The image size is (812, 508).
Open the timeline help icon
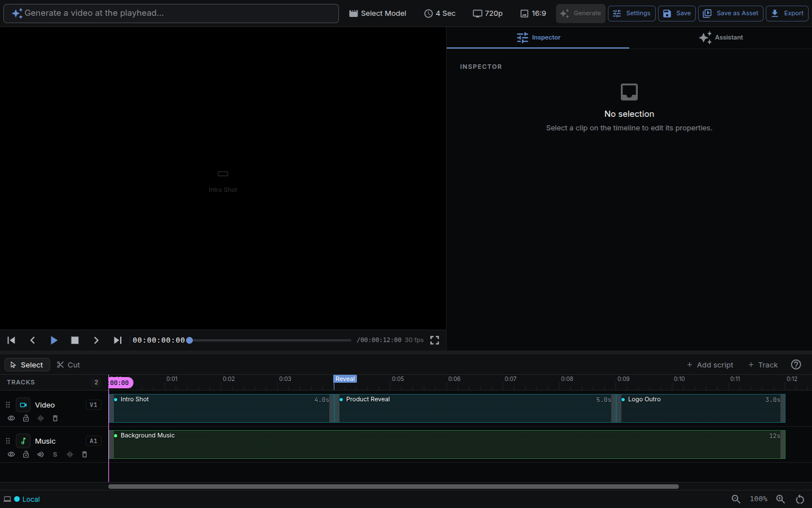point(796,365)
